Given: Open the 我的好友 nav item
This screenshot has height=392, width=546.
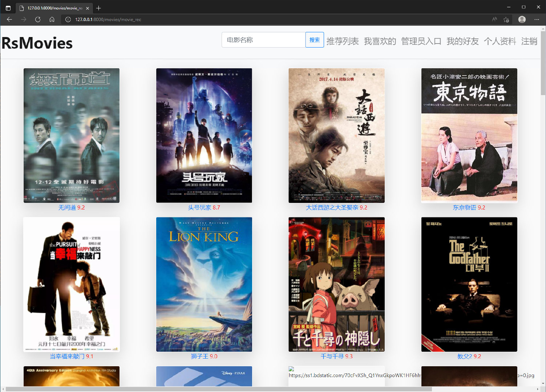Looking at the screenshot, I should pos(462,41).
